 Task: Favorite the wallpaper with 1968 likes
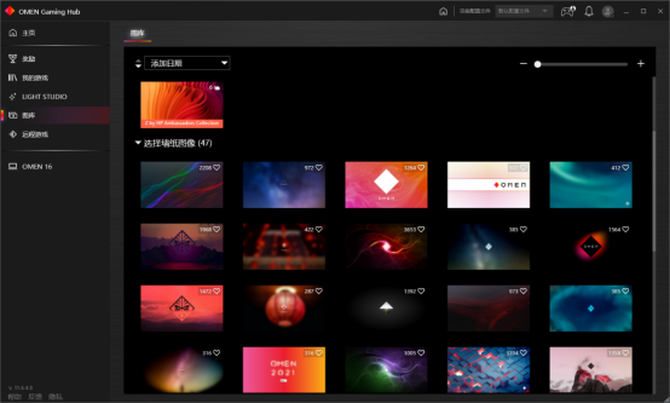(217, 229)
